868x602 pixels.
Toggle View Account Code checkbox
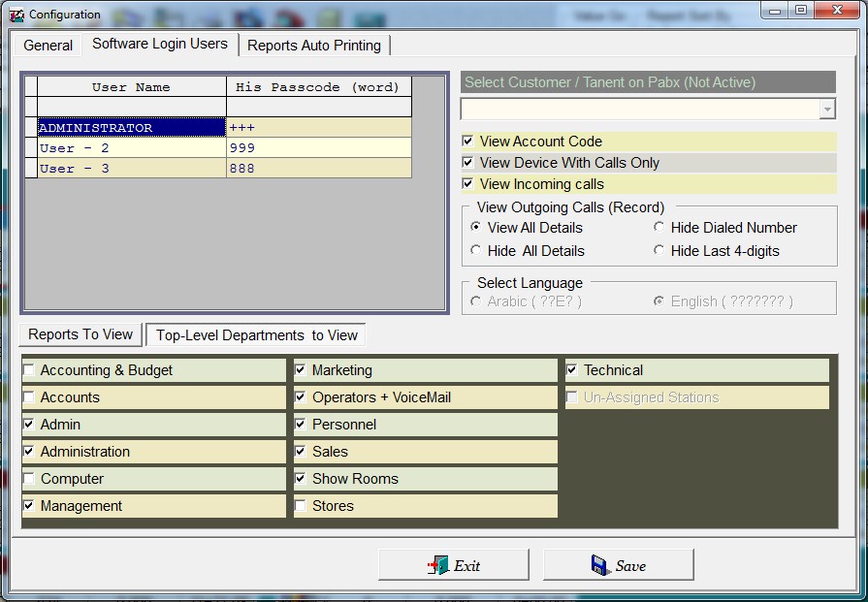point(467,142)
